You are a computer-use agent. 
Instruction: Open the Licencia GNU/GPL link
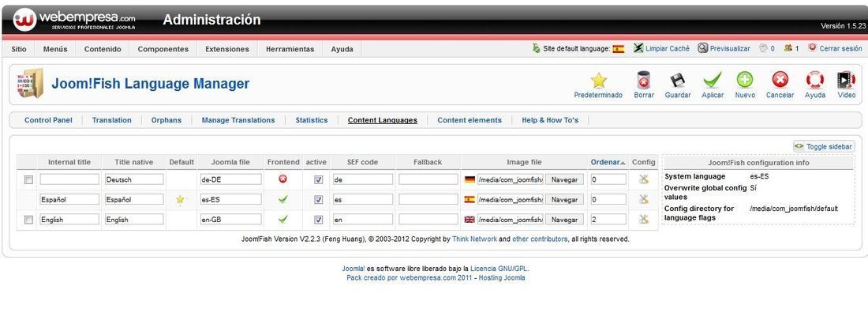[x=499, y=269]
